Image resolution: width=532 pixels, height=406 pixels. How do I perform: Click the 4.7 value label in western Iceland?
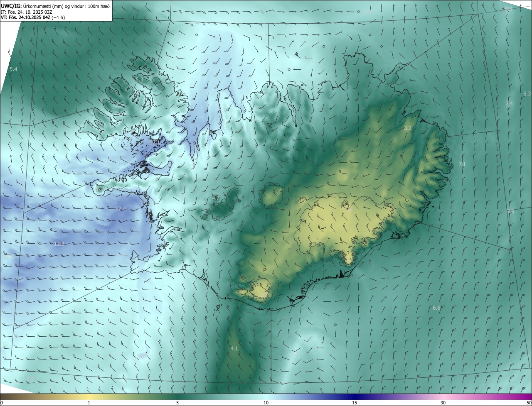(216, 198)
